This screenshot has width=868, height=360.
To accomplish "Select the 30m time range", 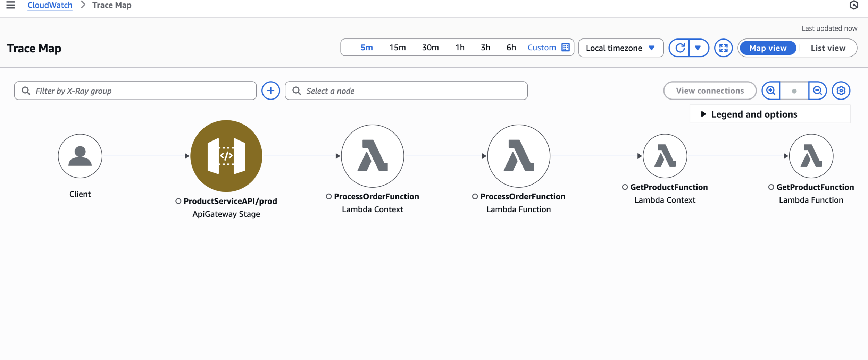I will point(430,48).
